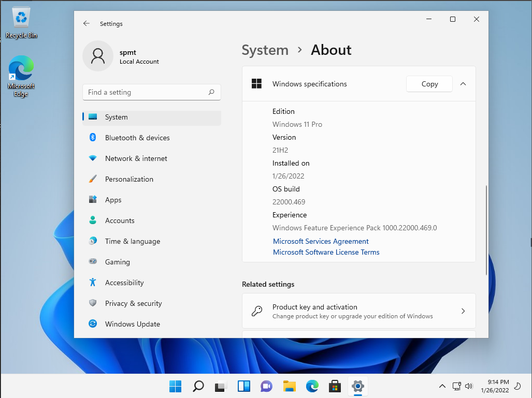Viewport: 532px width, 398px height.
Task: Launch Chat from the taskbar
Action: (266, 386)
